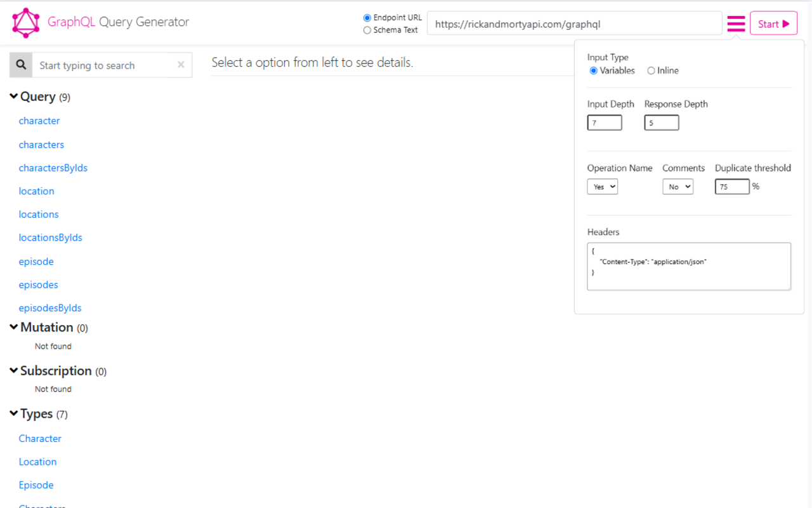Select the episodesByIds query
This screenshot has height=508, width=812.
coord(50,307)
